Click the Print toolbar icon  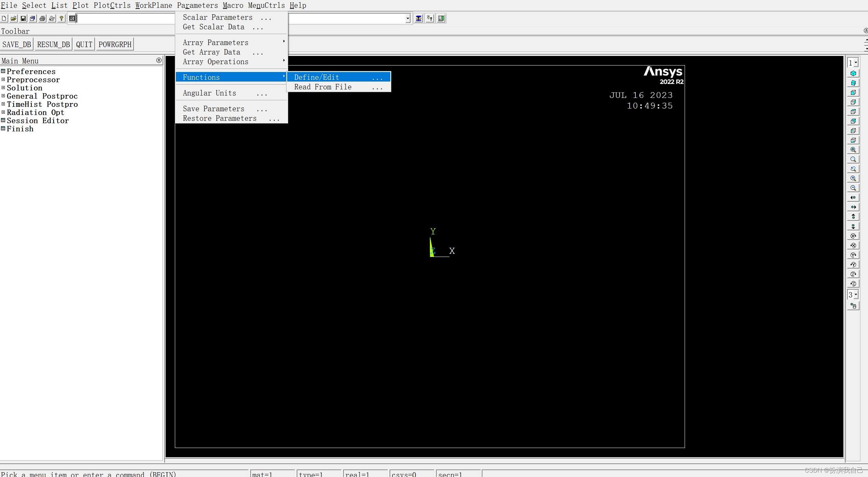pyautogui.click(x=42, y=18)
